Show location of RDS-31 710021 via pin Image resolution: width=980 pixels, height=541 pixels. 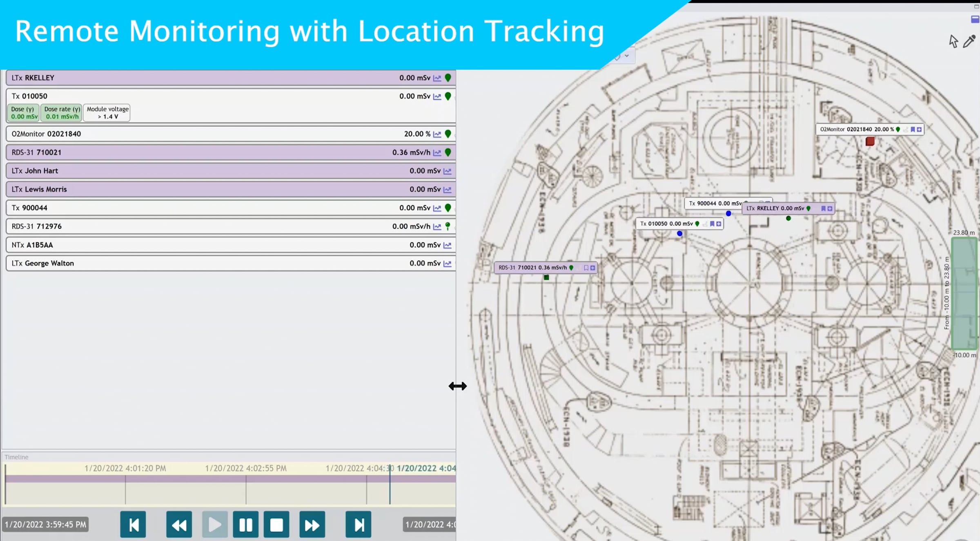448,152
